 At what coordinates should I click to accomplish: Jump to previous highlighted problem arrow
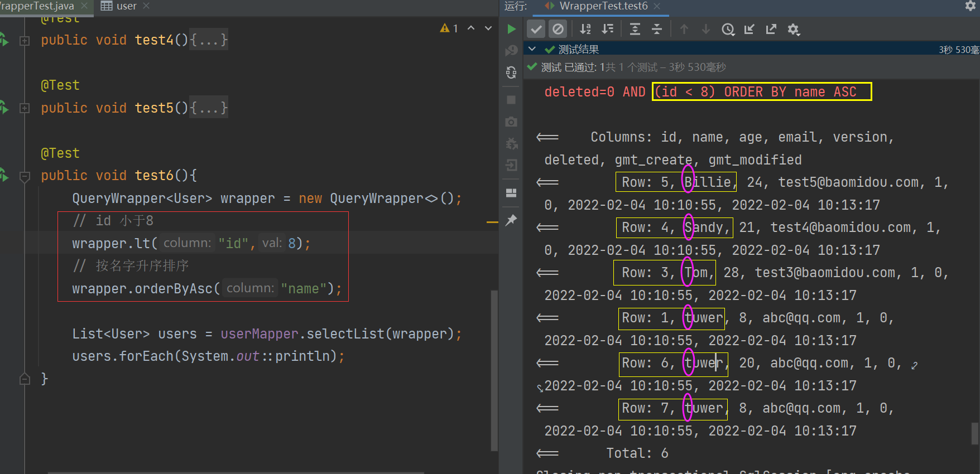(471, 28)
